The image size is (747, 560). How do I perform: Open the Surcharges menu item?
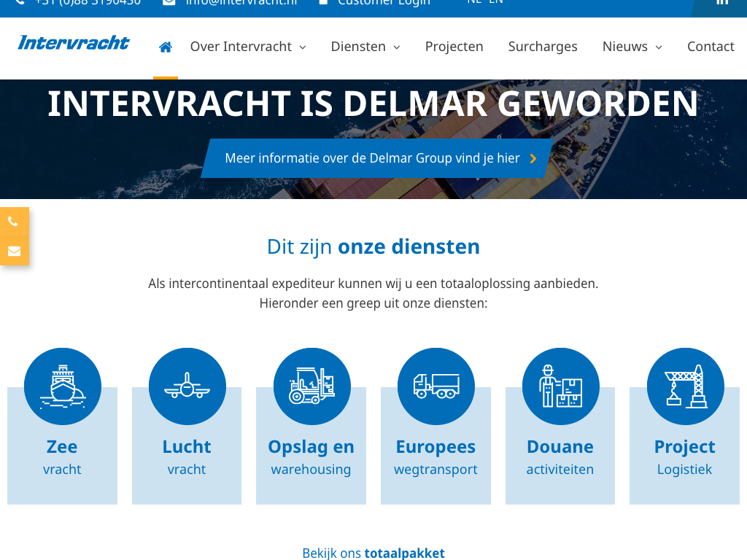click(543, 47)
